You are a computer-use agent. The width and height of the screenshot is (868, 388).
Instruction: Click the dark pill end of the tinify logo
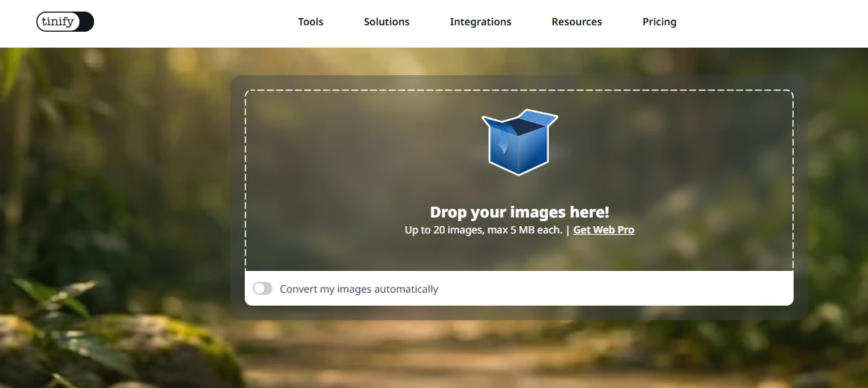[86, 22]
